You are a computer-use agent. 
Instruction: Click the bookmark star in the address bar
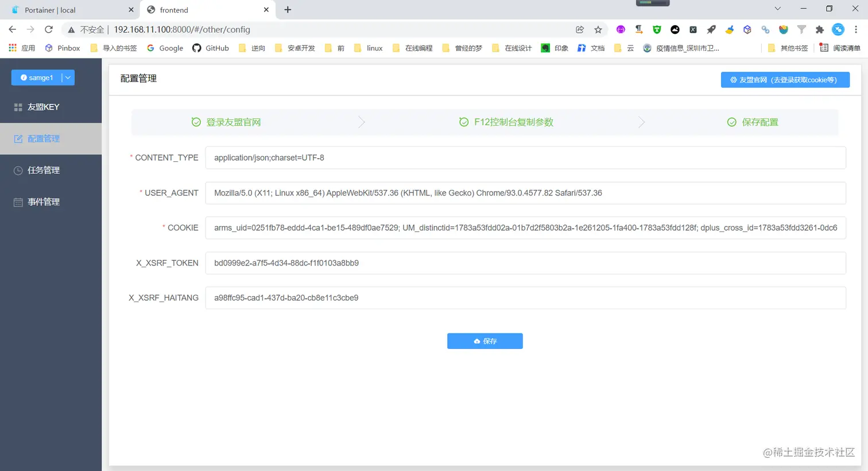pos(598,29)
